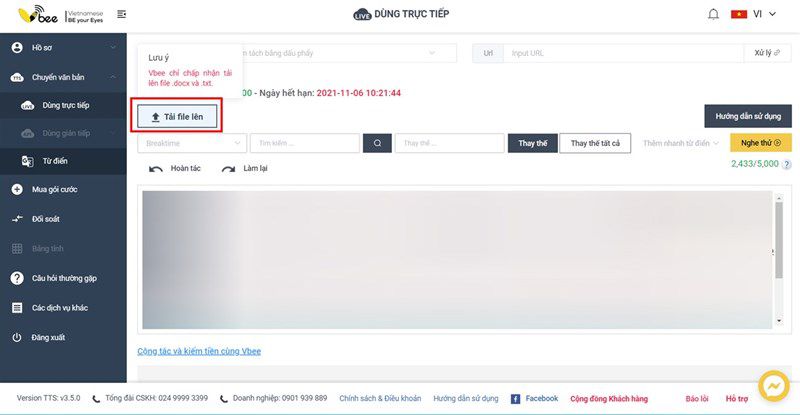
Task: Open Từ điển in the sidebar
Action: (63, 161)
